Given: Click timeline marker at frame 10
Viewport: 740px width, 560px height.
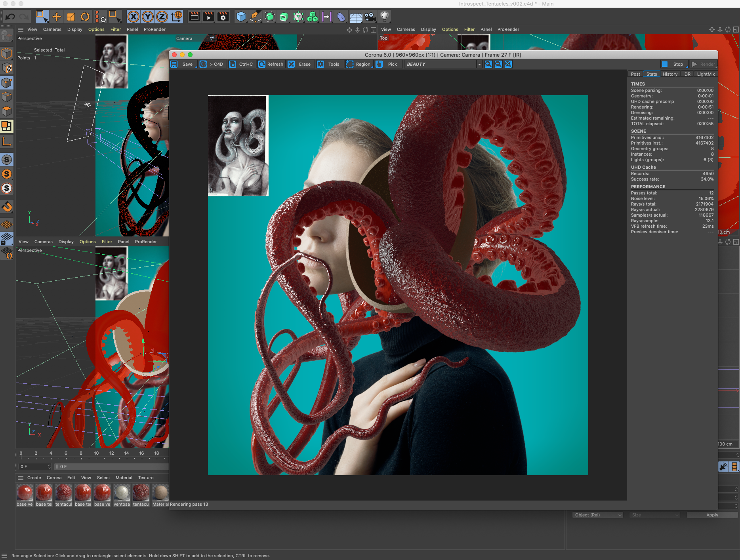Looking at the screenshot, I should 96,454.
